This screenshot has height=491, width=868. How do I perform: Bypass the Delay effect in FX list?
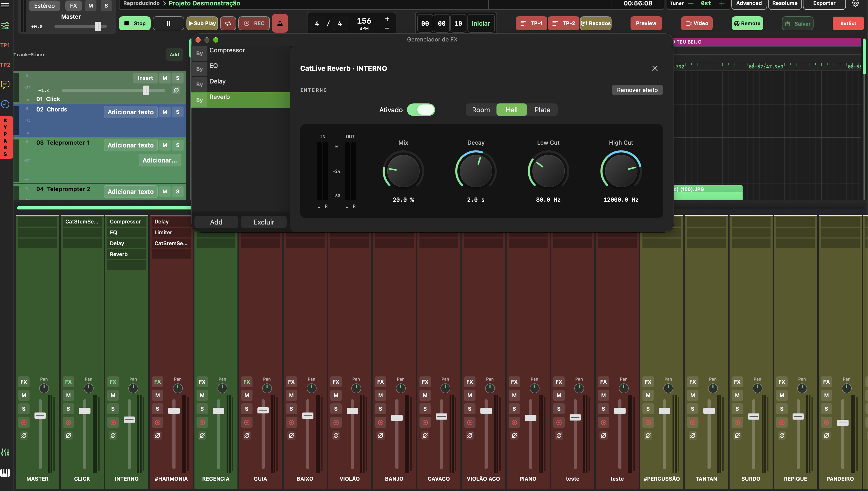tap(199, 84)
